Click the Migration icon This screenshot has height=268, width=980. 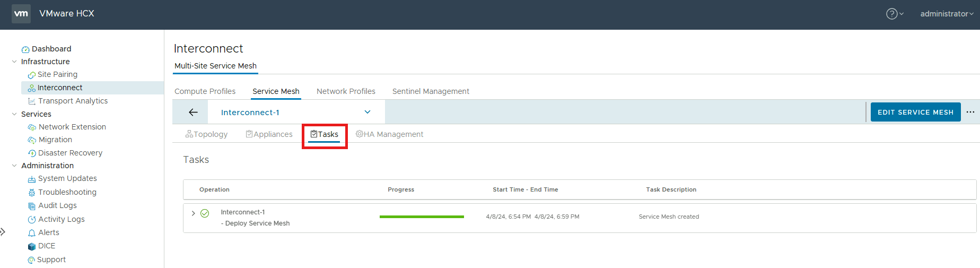[32, 140]
